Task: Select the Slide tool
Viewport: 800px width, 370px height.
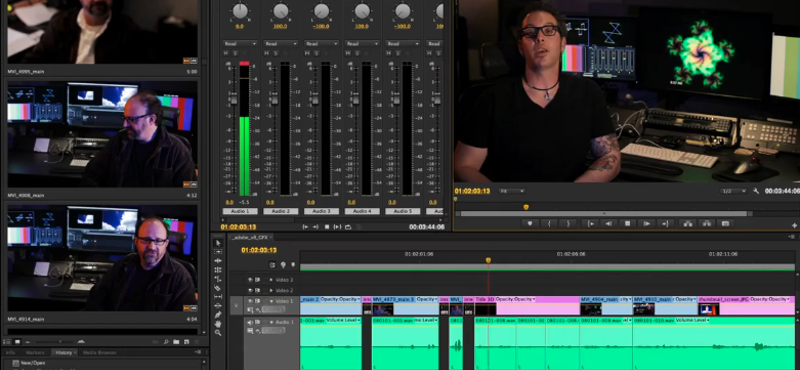Action: pos(218,305)
